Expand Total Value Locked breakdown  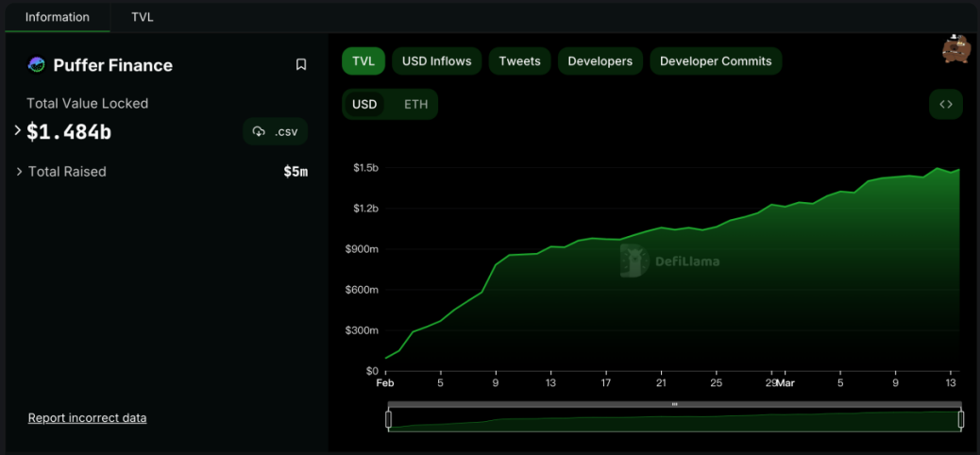click(x=18, y=130)
